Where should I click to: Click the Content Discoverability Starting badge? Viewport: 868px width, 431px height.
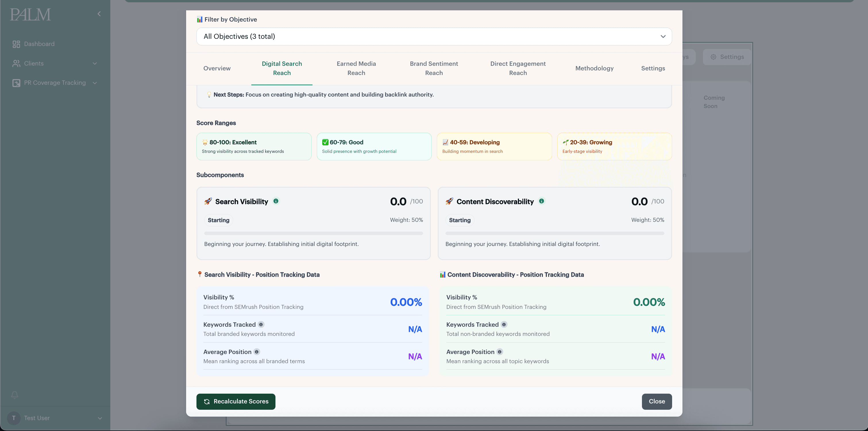(x=460, y=220)
